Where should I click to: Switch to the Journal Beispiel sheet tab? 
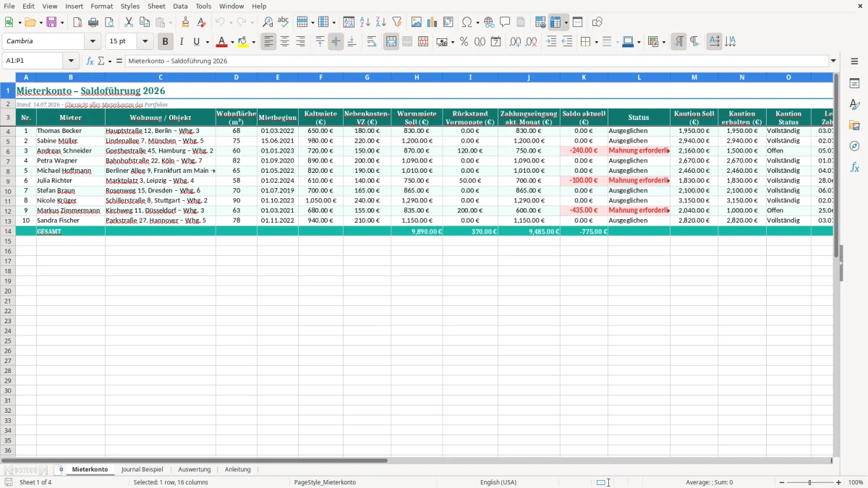[x=142, y=470]
